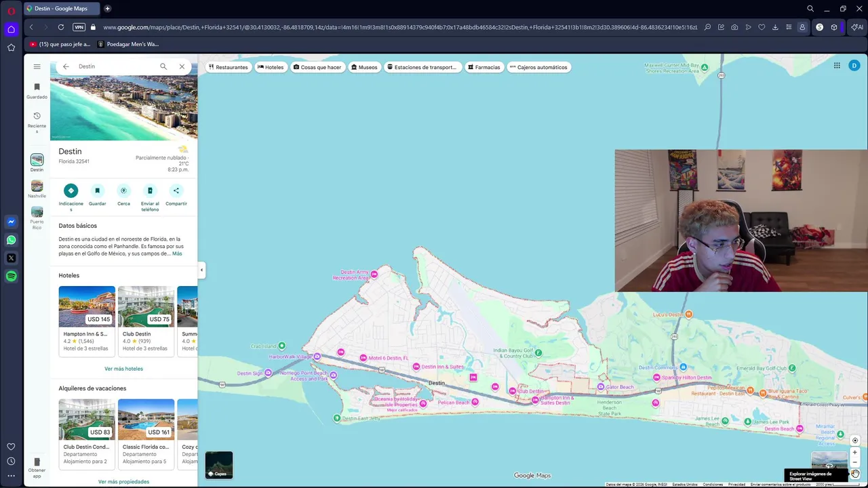Viewport: 868px width, 488px height.
Task: Toggle the VPN badge in address bar
Action: click(79, 27)
